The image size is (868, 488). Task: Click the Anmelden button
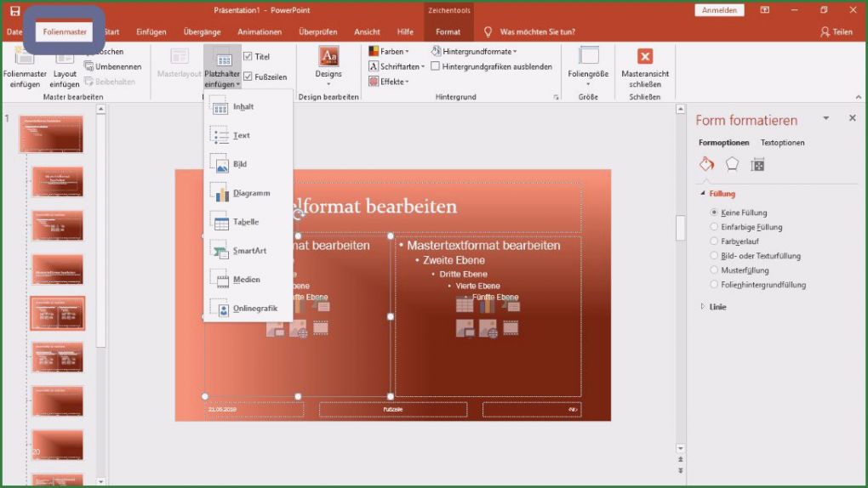pyautogui.click(x=719, y=10)
